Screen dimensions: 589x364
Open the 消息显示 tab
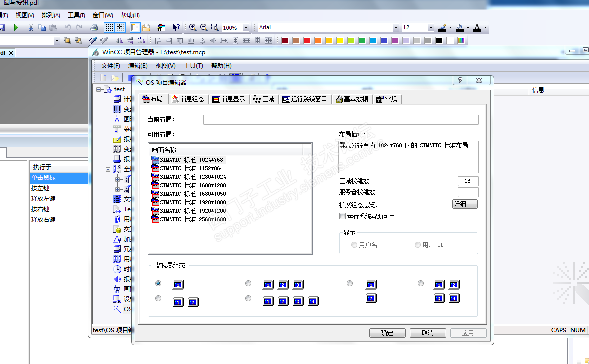tap(229, 99)
